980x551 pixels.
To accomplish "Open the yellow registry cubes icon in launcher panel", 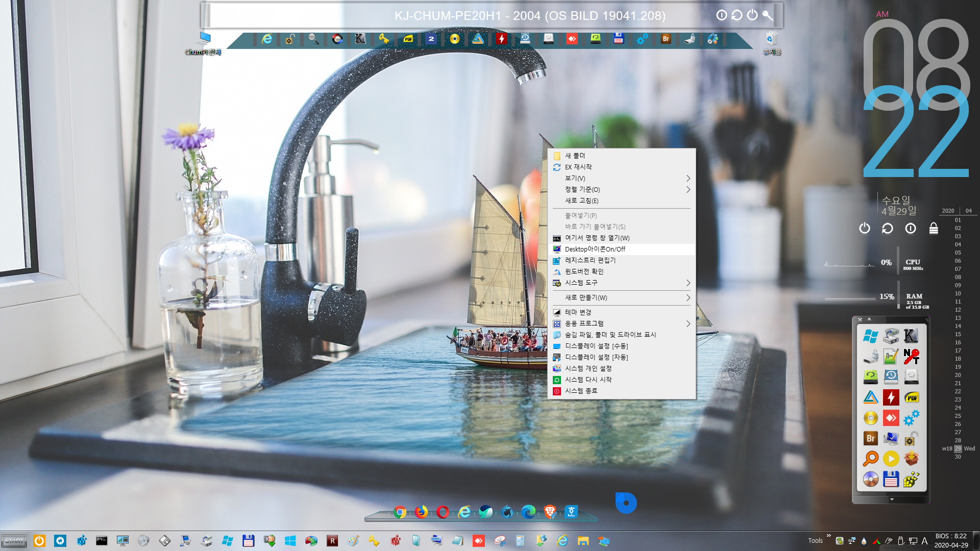I will coord(911,479).
